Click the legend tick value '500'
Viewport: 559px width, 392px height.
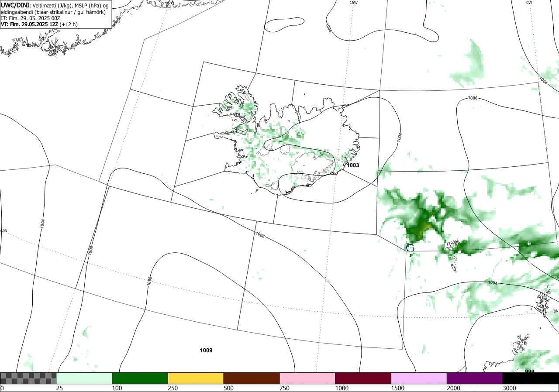pyautogui.click(x=228, y=388)
